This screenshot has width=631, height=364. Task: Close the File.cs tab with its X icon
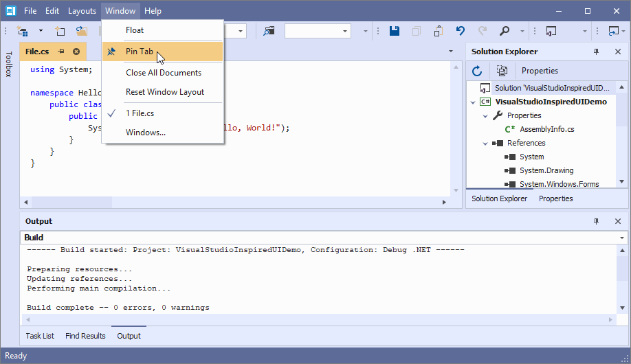click(x=76, y=52)
